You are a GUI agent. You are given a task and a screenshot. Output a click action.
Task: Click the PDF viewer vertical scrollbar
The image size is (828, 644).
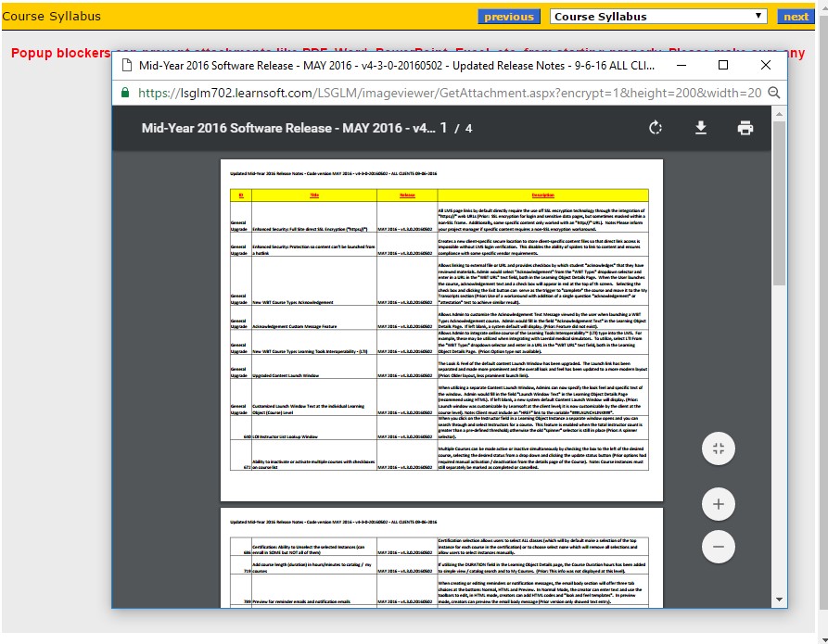(780, 278)
